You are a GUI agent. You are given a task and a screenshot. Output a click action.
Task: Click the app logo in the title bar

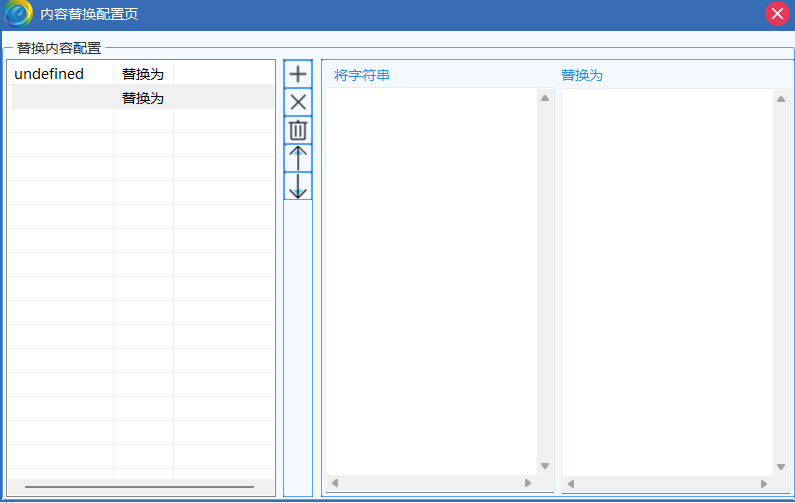[x=19, y=14]
